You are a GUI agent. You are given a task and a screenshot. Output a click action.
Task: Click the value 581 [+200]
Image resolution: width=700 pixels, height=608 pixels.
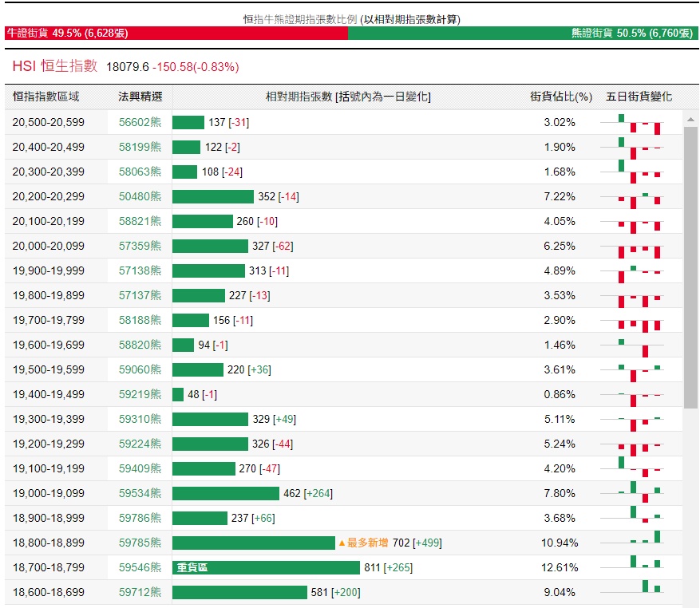pos(336,592)
